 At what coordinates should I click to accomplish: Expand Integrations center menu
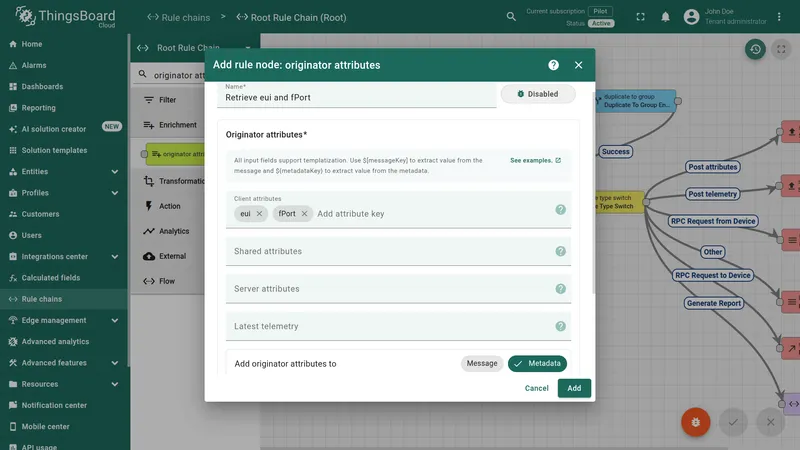click(64, 257)
